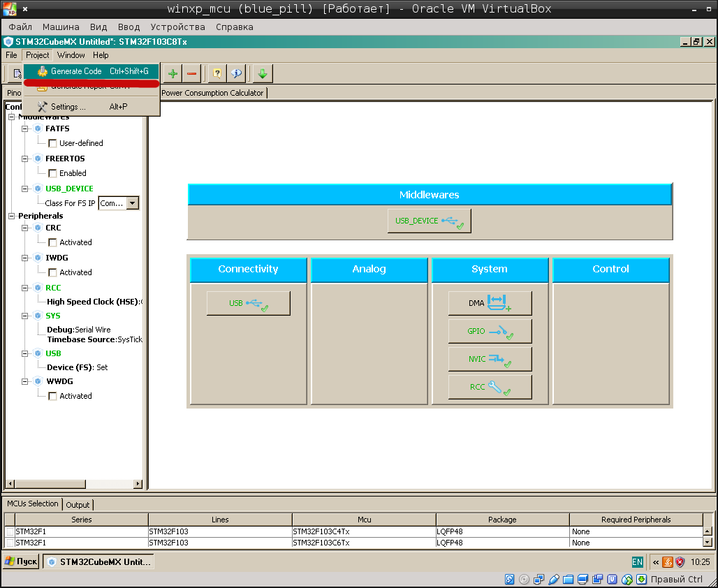
Task: Show hidden tray icons with « arrow
Action: tap(655, 562)
